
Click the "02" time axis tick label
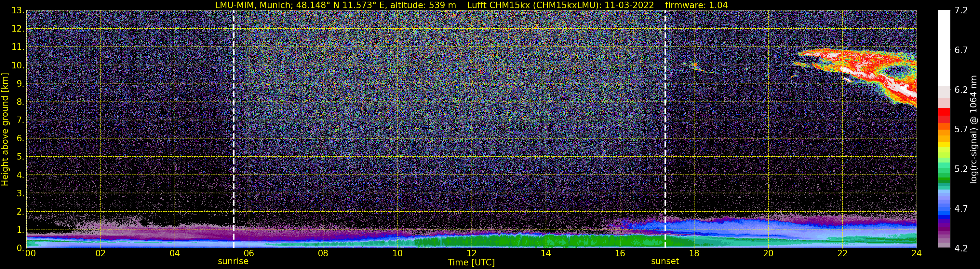point(101,253)
